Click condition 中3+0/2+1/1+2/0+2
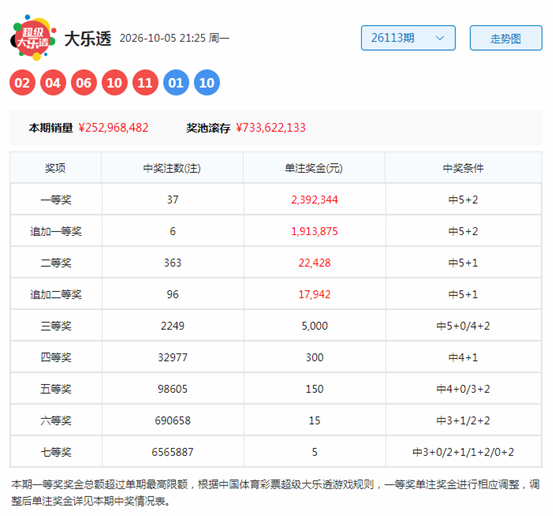553x516 pixels. [x=463, y=452]
